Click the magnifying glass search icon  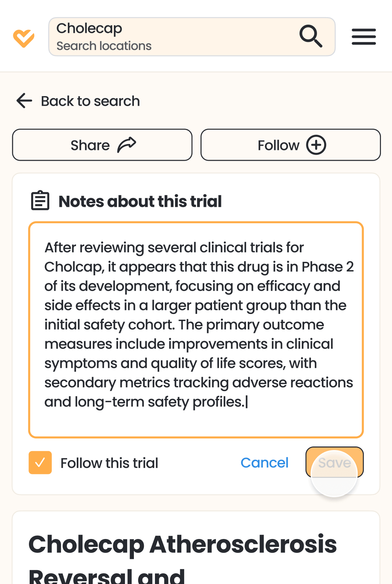311,36
